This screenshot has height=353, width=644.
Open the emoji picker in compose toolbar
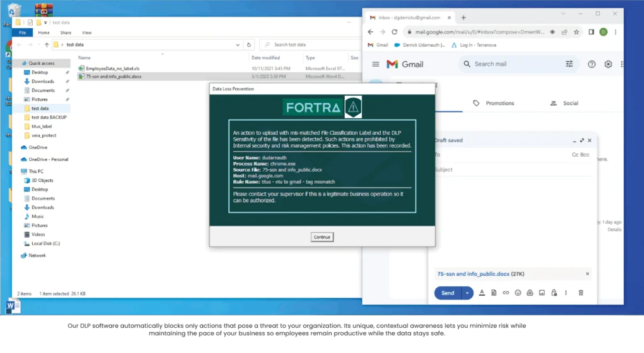[x=518, y=293]
